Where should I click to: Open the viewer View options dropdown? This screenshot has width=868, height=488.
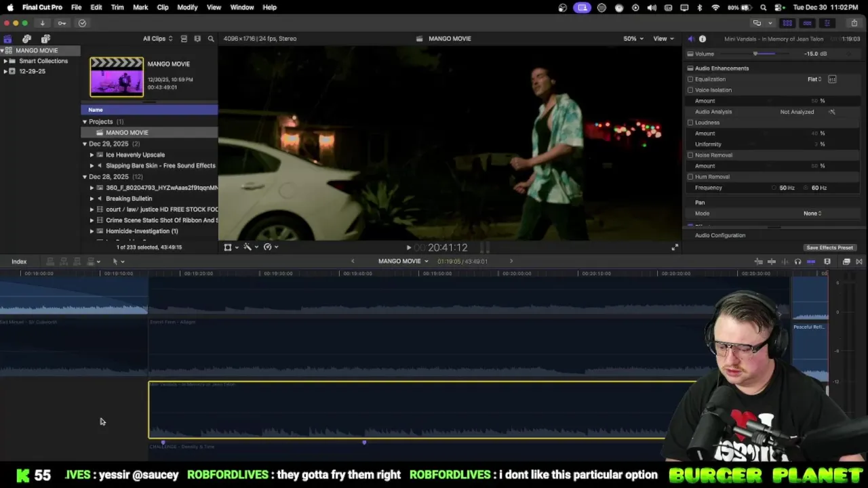[x=663, y=39]
